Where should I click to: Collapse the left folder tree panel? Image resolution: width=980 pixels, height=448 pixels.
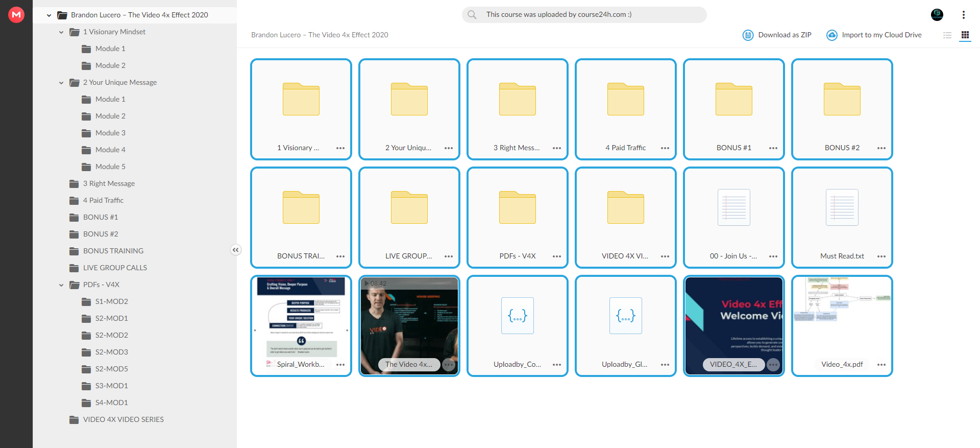[x=235, y=250]
